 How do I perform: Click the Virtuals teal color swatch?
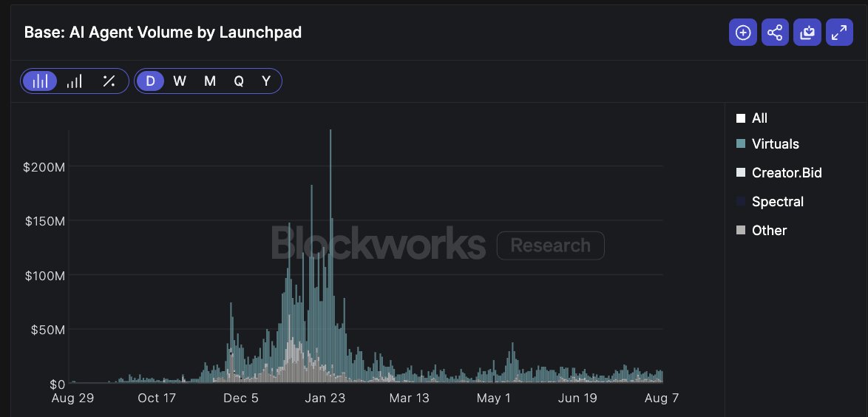coord(741,144)
